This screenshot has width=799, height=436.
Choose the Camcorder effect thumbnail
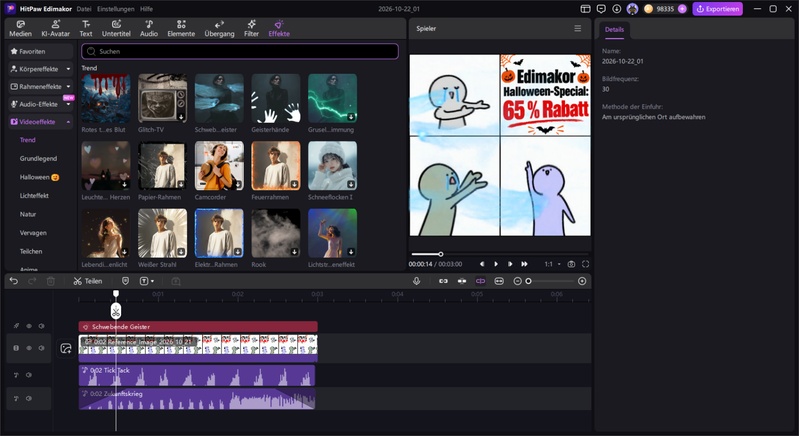point(219,166)
